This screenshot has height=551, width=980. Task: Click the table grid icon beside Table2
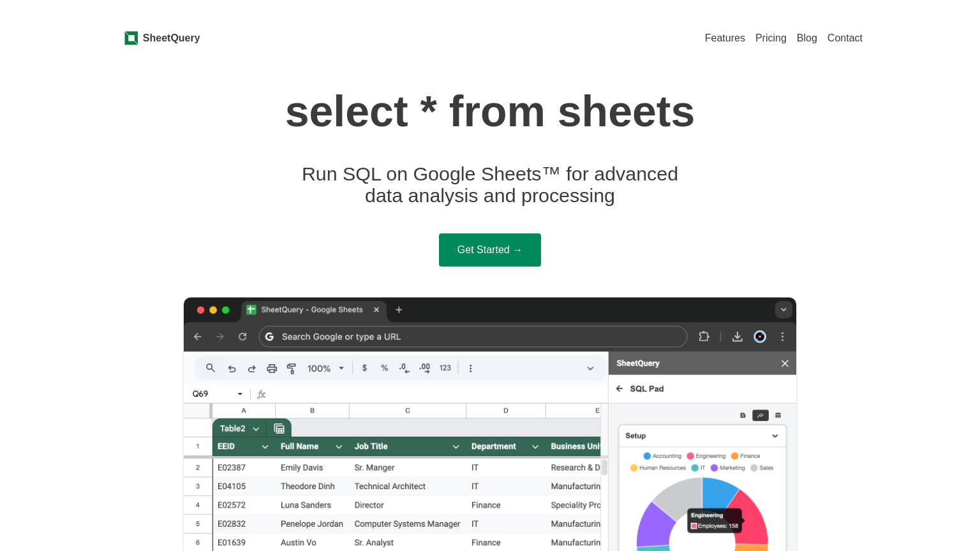pyautogui.click(x=279, y=429)
